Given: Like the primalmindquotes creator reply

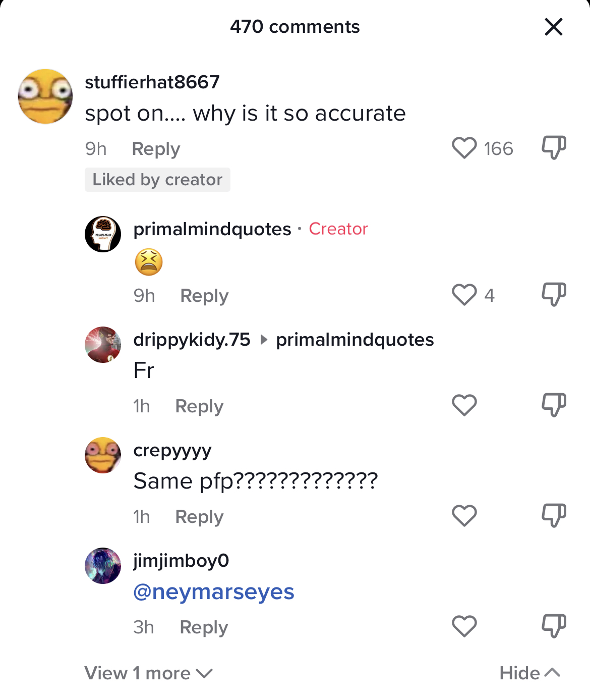Looking at the screenshot, I should point(464,295).
